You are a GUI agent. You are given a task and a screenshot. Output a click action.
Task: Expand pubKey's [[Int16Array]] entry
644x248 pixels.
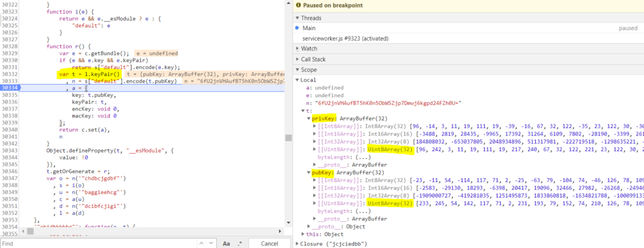pyautogui.click(x=314, y=188)
